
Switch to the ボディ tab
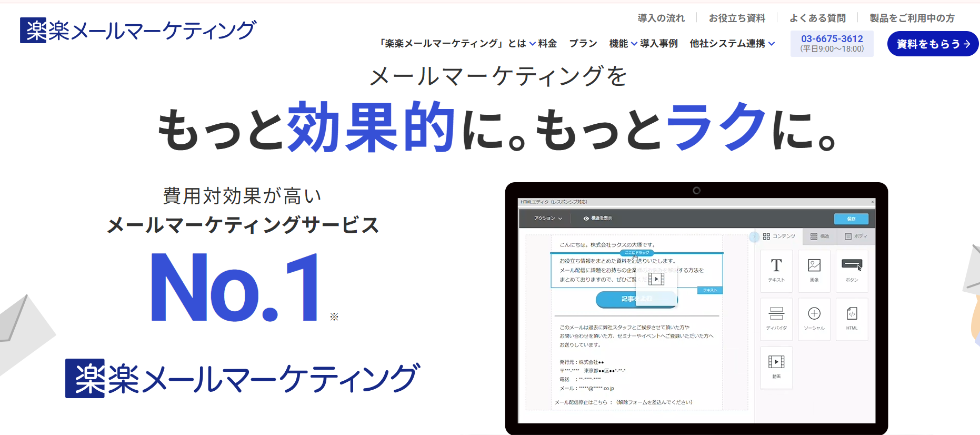click(x=856, y=236)
